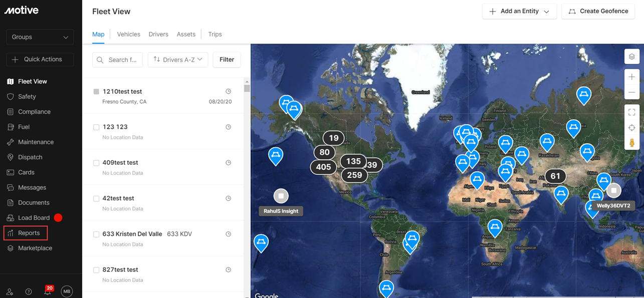Open the Drivers A-Z sort dropdown
Viewport: 644px width, 298px height.
click(178, 60)
